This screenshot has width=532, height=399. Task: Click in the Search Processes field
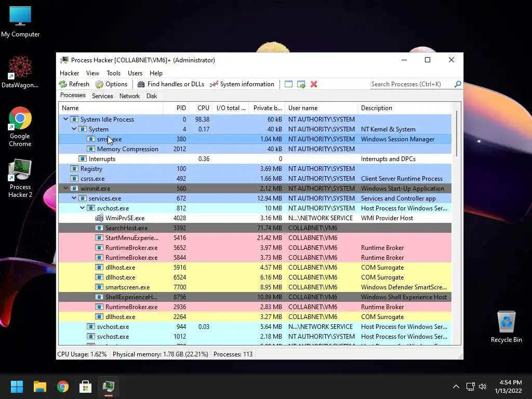(x=412, y=84)
